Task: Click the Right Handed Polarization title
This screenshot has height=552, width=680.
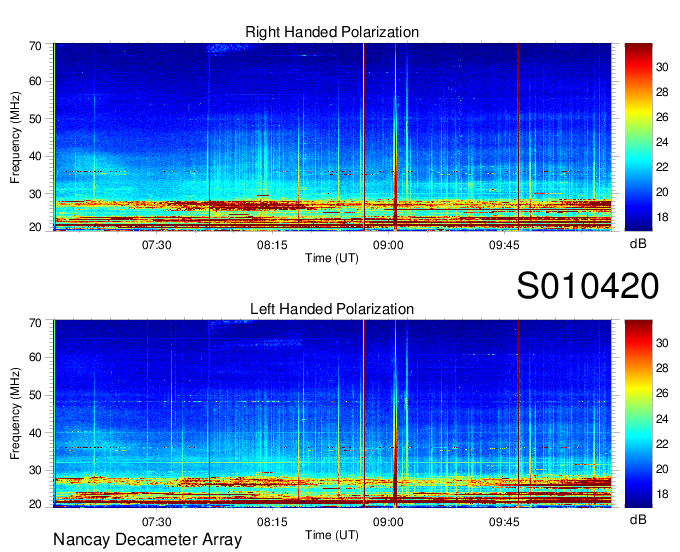Action: pos(332,32)
